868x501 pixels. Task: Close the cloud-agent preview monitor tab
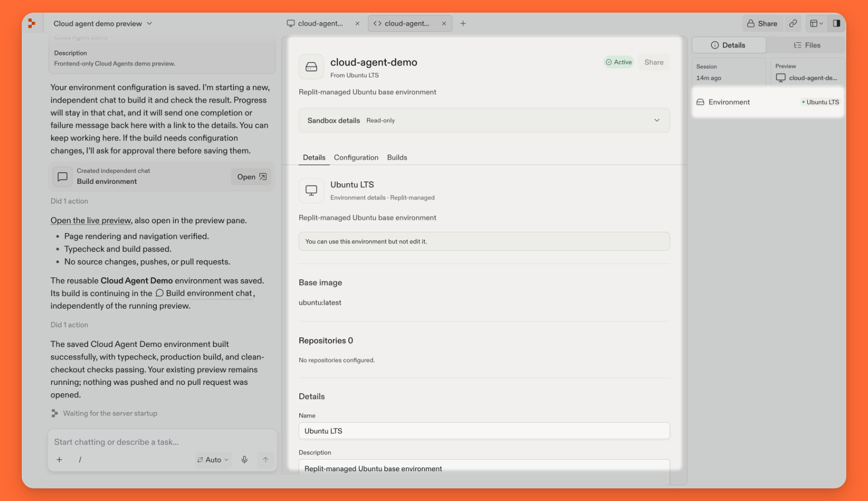pyautogui.click(x=357, y=24)
